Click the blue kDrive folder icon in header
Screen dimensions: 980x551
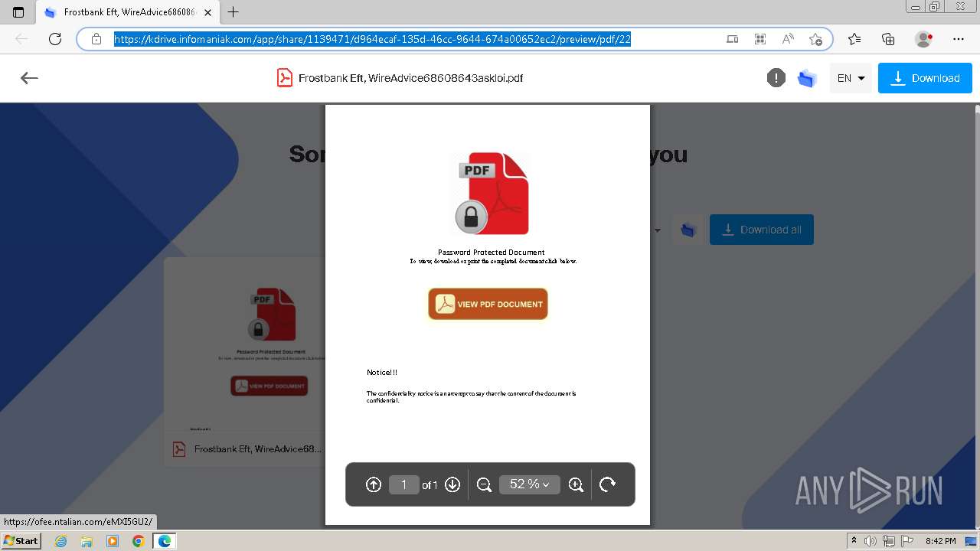(807, 78)
